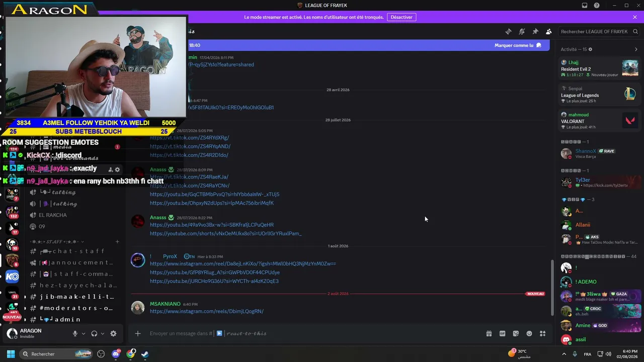Open the activity settings gear next to Activité

(x=590, y=49)
